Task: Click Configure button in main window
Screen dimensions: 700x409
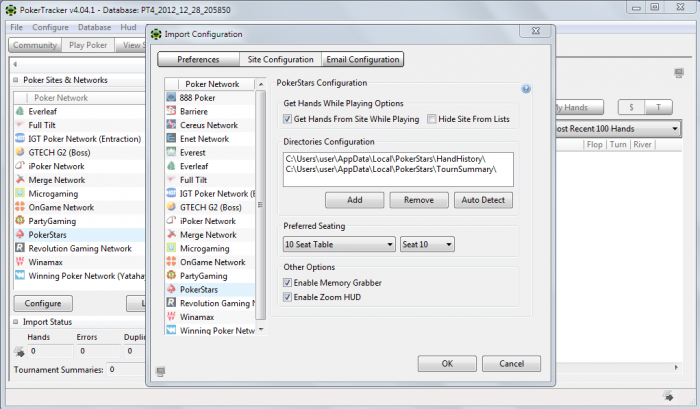Action: 43,303
